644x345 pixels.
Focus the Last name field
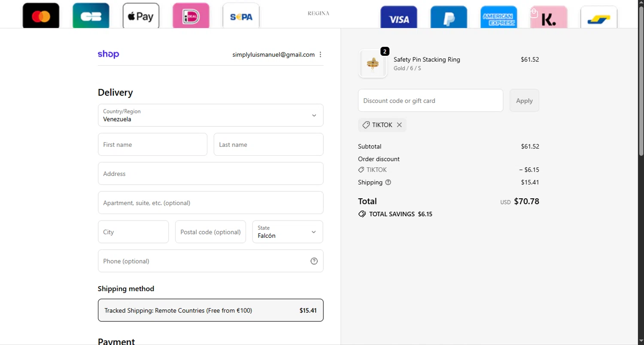point(268,144)
